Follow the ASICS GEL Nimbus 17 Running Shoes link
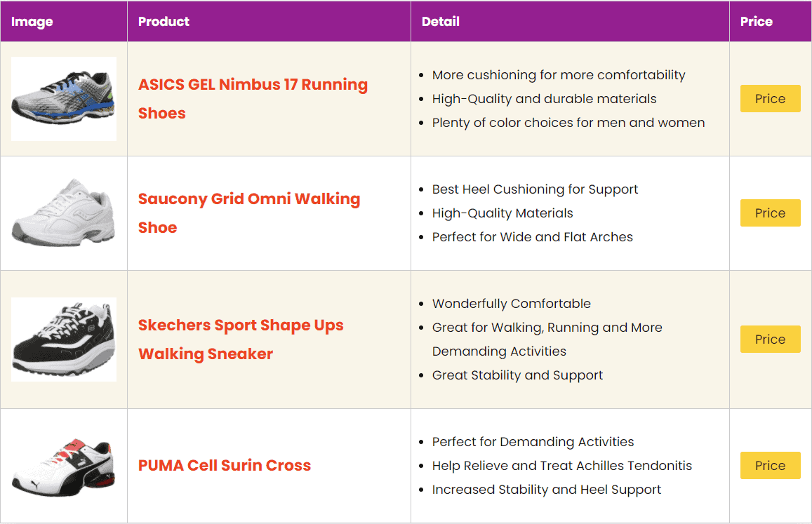Image resolution: width=812 pixels, height=524 pixels. point(253,98)
